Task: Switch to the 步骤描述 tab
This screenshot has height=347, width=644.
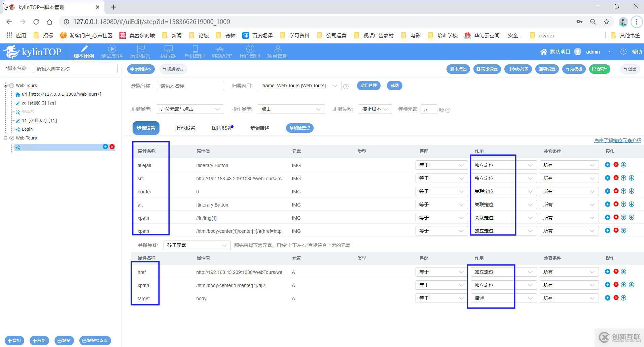Action: (260, 128)
